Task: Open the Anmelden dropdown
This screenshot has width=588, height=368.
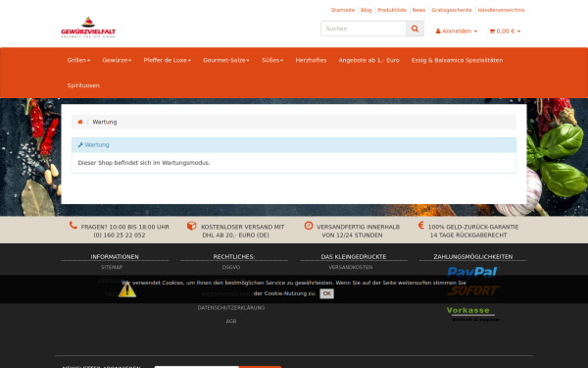Action: [457, 31]
